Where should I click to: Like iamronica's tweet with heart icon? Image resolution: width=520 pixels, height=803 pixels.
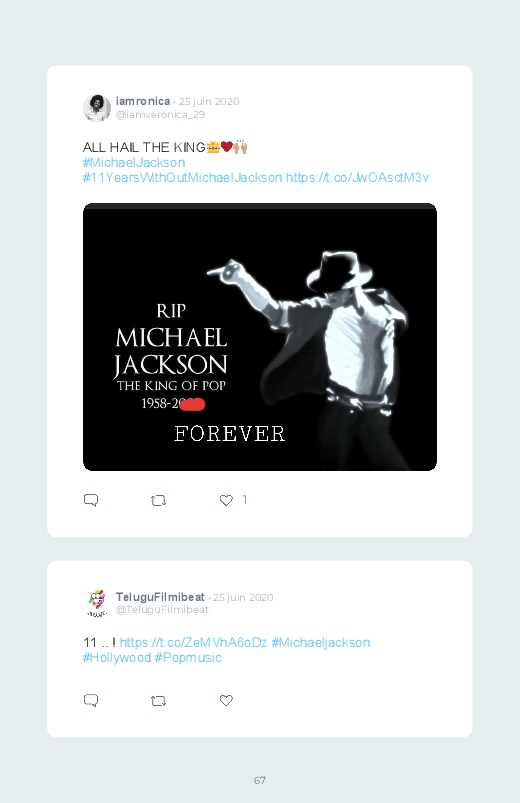click(226, 500)
